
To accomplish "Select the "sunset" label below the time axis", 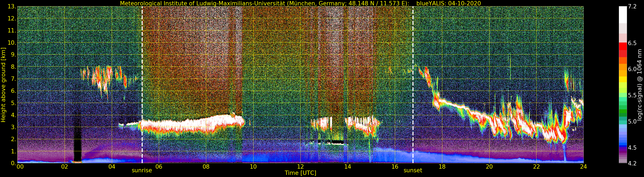I will point(413,171).
